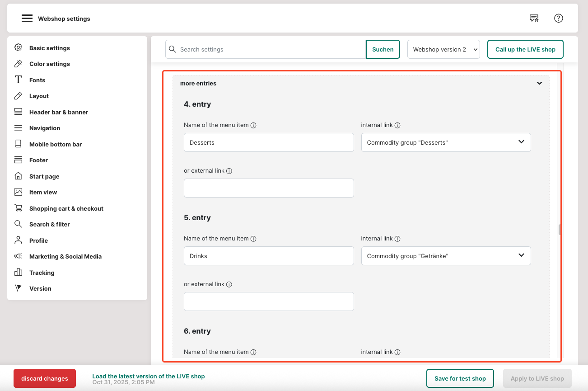Click info icon beside 5. entry menu item name
The height and width of the screenshot is (391, 588).
253,239
